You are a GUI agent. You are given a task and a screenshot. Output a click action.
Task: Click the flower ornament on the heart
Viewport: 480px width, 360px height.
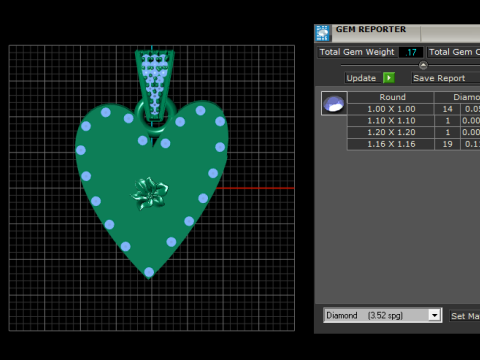pos(150,193)
